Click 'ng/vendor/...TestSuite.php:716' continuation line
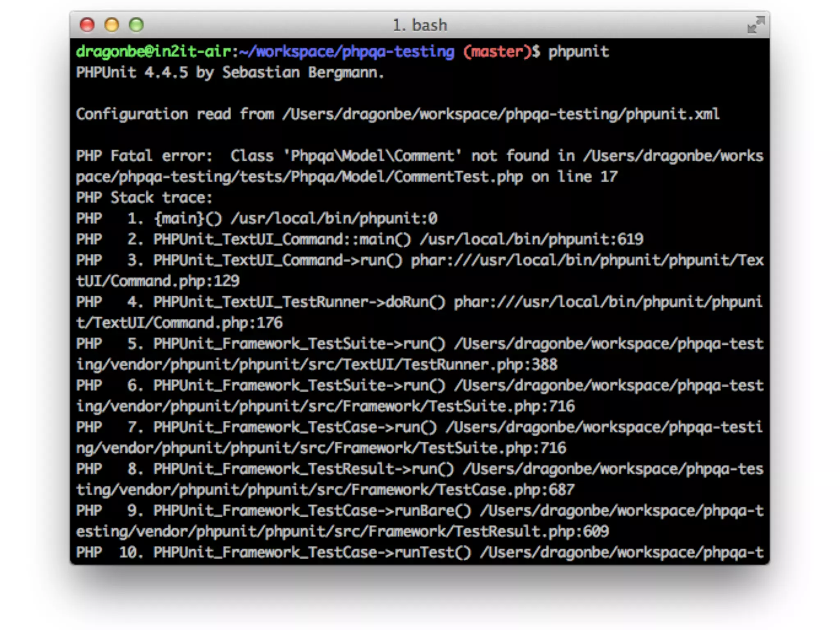 [x=321, y=448]
